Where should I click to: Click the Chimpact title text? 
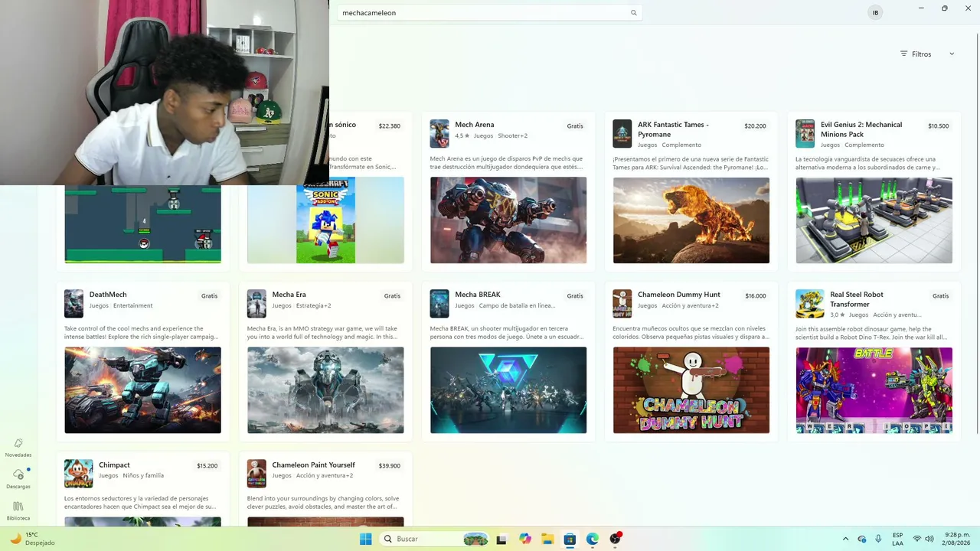tap(114, 465)
